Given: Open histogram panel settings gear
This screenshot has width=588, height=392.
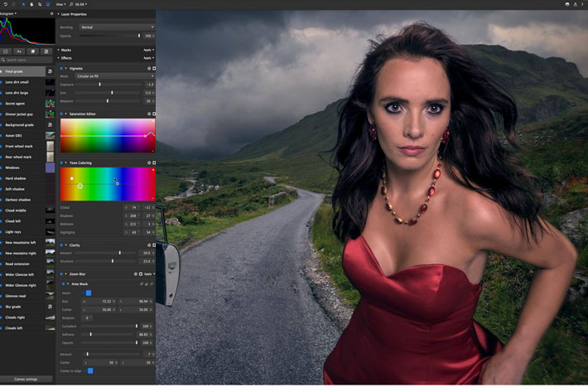Looking at the screenshot, I should 51,13.
